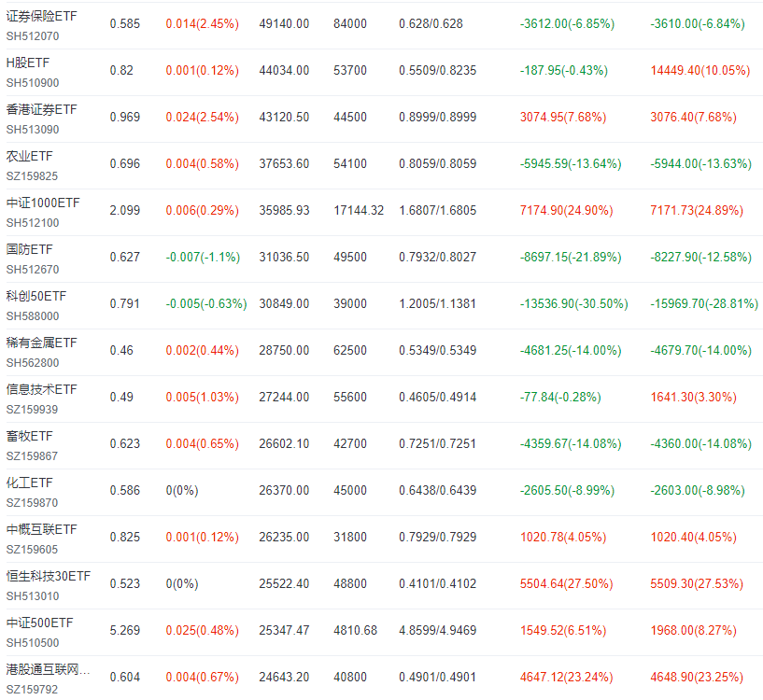This screenshot has height=700, width=763.
Task: Click cost value 0.8059/0.8059
Action: [x=437, y=164]
